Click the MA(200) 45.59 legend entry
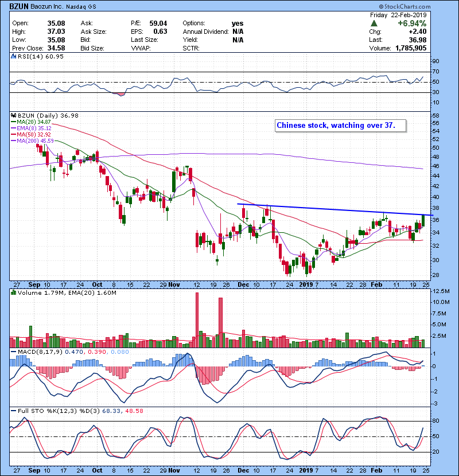The height and width of the screenshot is (476, 459). click(x=35, y=141)
